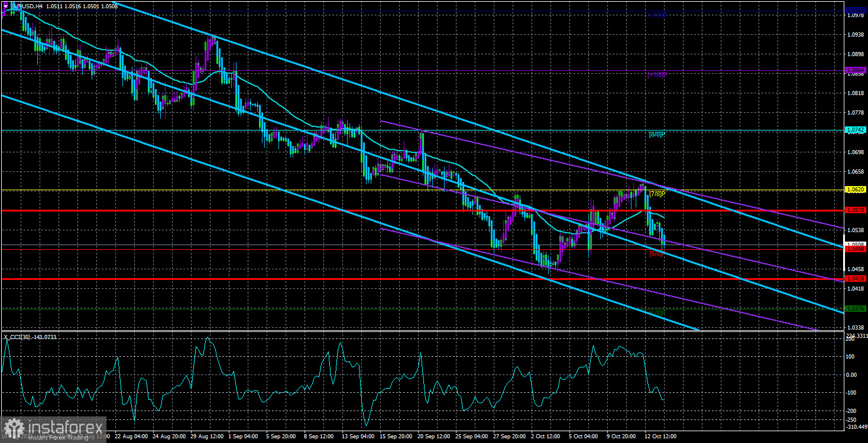Click the 9 Oct 20:00 time label
The image size is (868, 443).
[620, 437]
